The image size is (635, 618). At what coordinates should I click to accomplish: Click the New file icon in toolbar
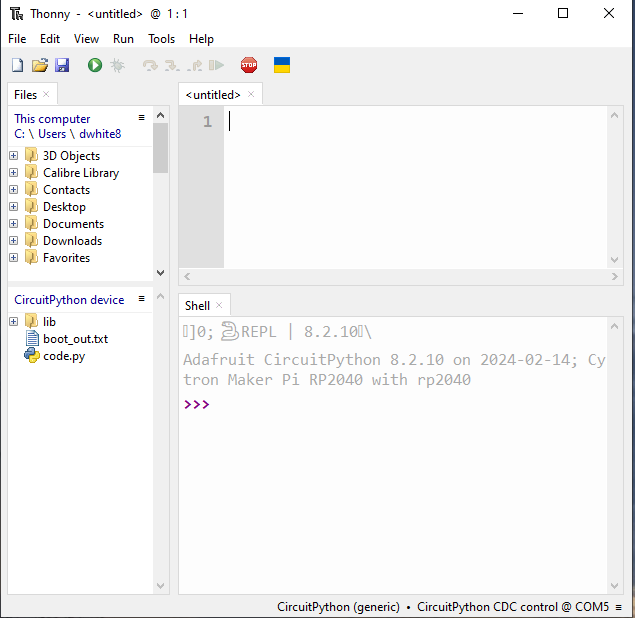17,65
